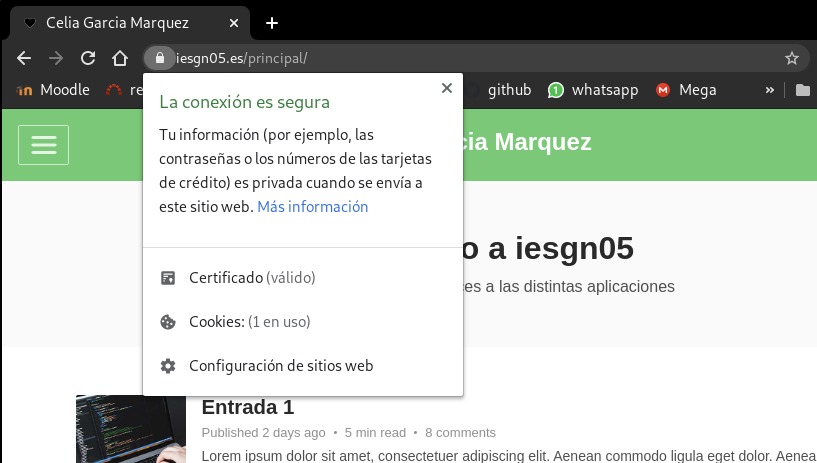Go to the browser home page
This screenshot has height=463, width=817.
120,58
